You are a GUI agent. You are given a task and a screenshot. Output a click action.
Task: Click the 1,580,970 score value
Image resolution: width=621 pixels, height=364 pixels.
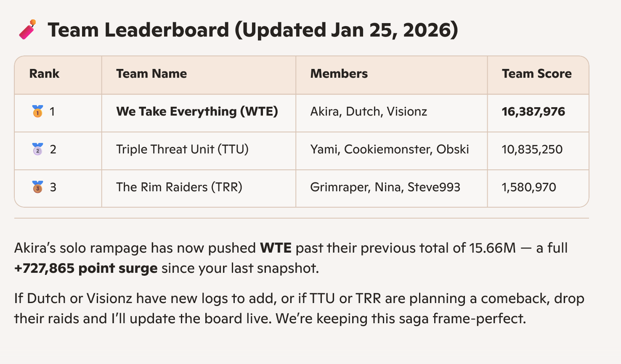pyautogui.click(x=529, y=187)
